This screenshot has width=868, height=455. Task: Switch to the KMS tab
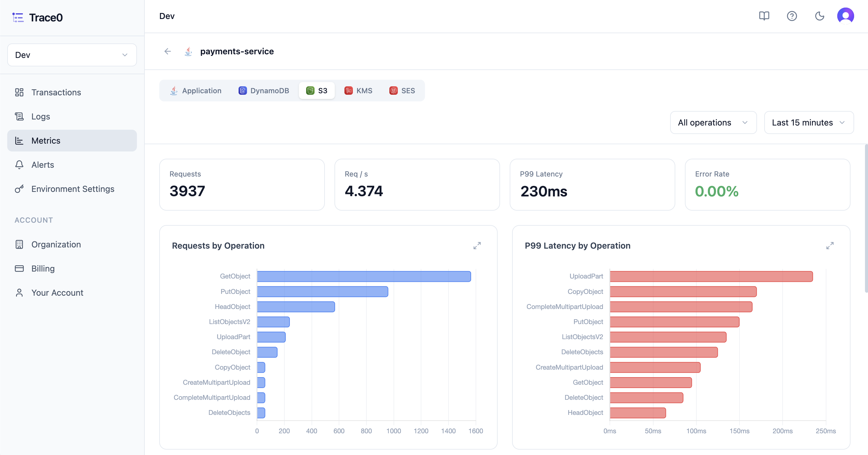(x=358, y=91)
